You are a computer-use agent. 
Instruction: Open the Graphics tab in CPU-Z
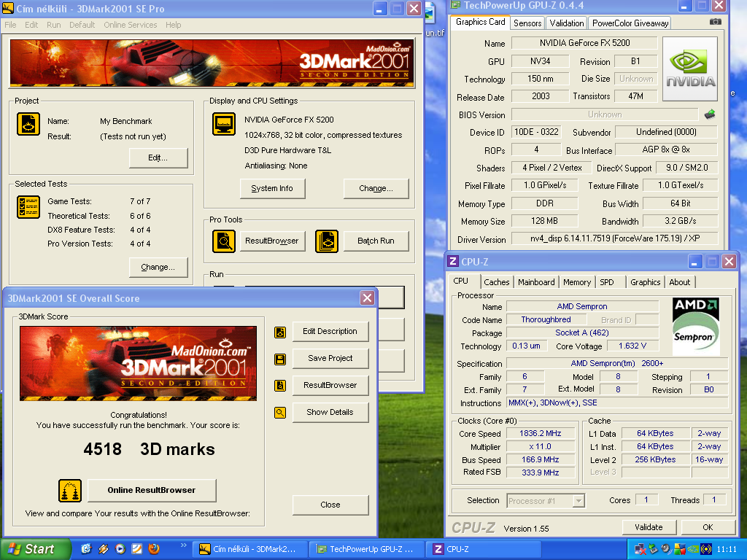tap(645, 282)
